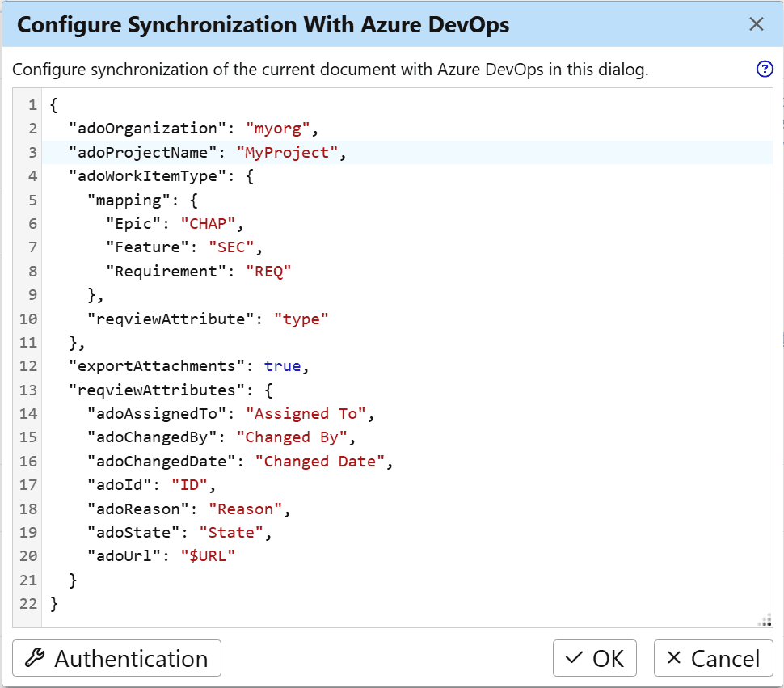This screenshot has width=784, height=688.
Task: Open the Authentication settings
Action: 116,658
